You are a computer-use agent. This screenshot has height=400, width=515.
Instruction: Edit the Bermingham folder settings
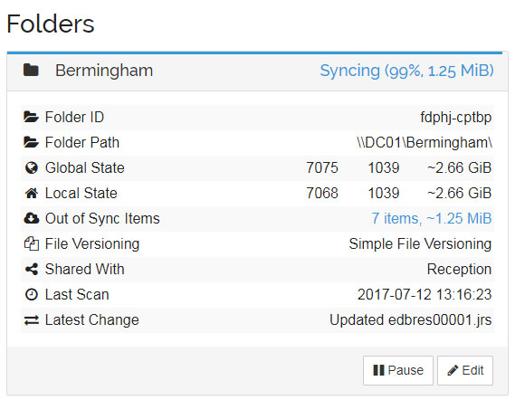pyautogui.click(x=465, y=370)
